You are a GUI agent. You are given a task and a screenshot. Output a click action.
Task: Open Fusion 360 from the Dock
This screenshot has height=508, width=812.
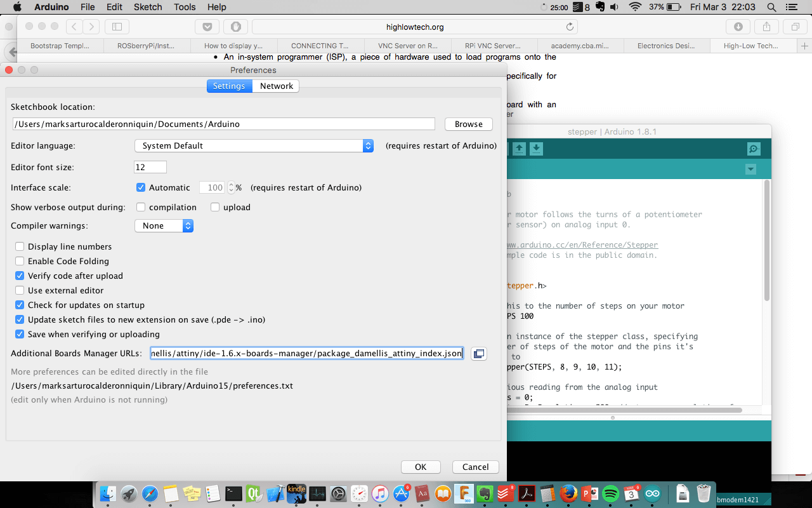(x=464, y=493)
